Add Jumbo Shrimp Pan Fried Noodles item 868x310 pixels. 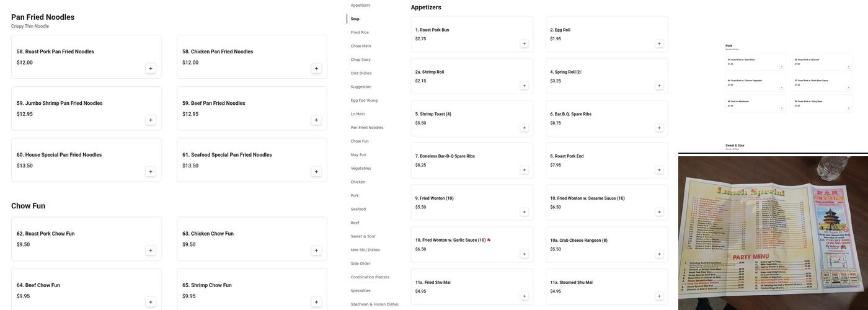[151, 120]
